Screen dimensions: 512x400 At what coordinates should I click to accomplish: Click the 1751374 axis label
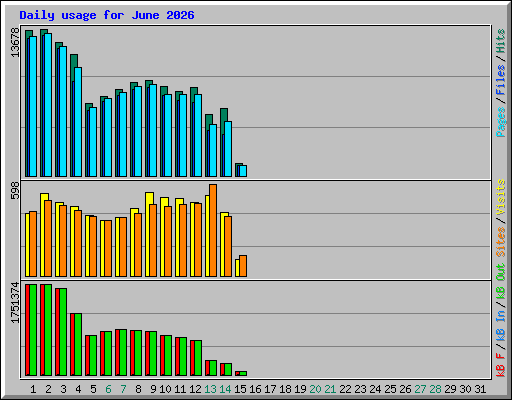(15, 303)
